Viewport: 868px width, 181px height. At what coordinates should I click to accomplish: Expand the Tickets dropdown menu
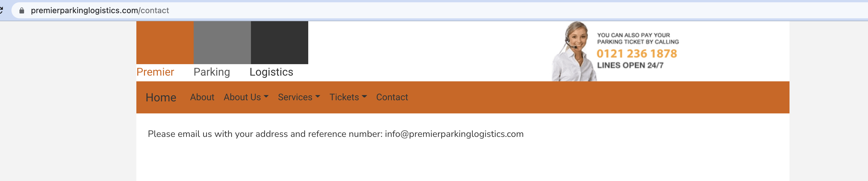[348, 97]
